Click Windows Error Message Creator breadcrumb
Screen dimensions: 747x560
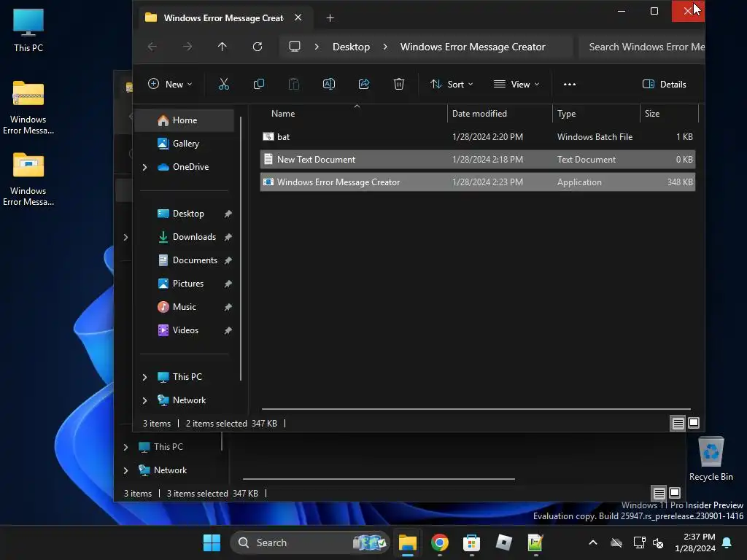(473, 47)
